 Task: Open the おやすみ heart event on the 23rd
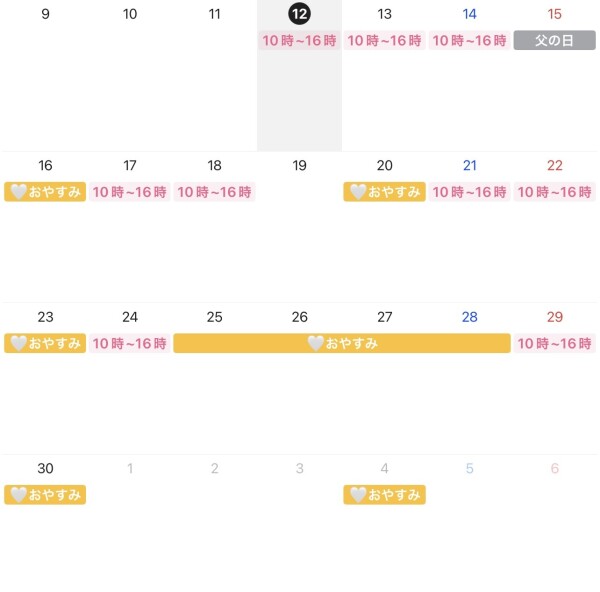pyautogui.click(x=45, y=343)
